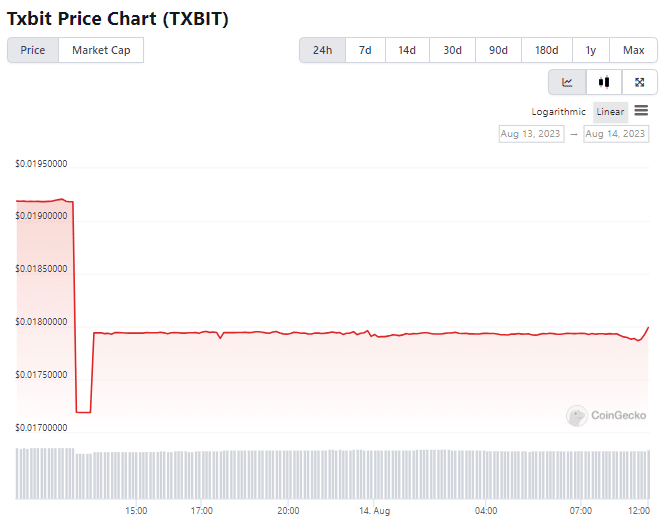Choose the 1y time range
Viewport: 666px width, 526px height.
[x=591, y=50]
